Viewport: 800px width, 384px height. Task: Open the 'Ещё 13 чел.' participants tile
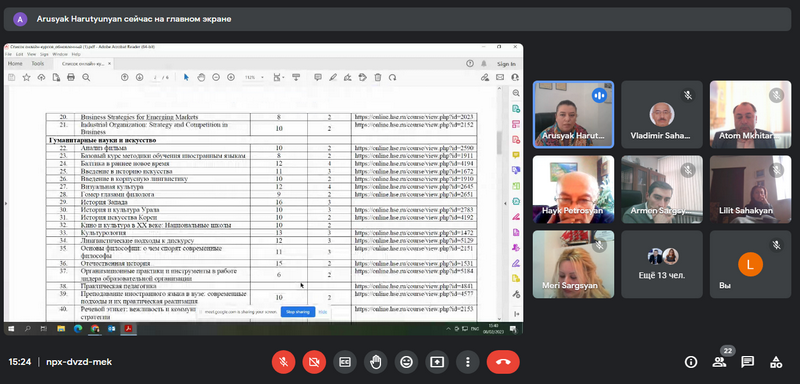pos(662,264)
